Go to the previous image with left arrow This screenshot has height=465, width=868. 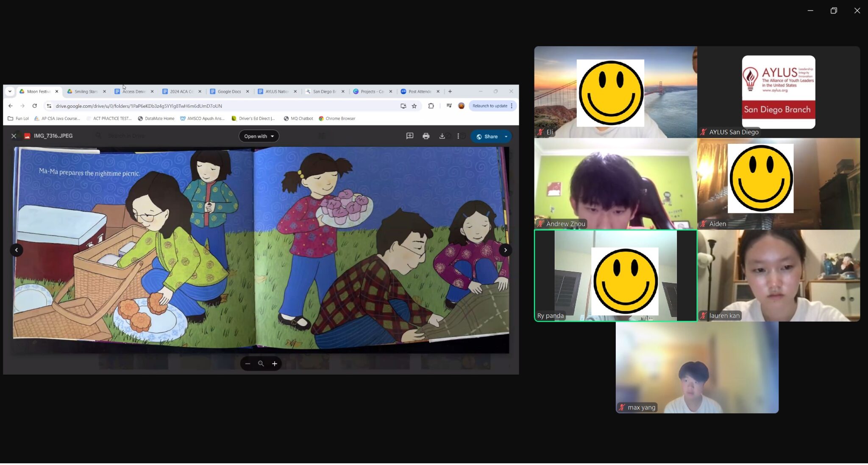(x=17, y=250)
